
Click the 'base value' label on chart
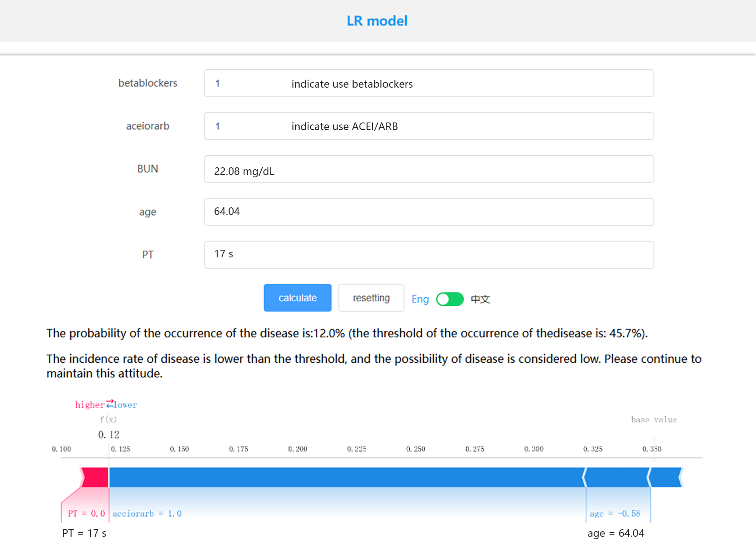(x=654, y=420)
